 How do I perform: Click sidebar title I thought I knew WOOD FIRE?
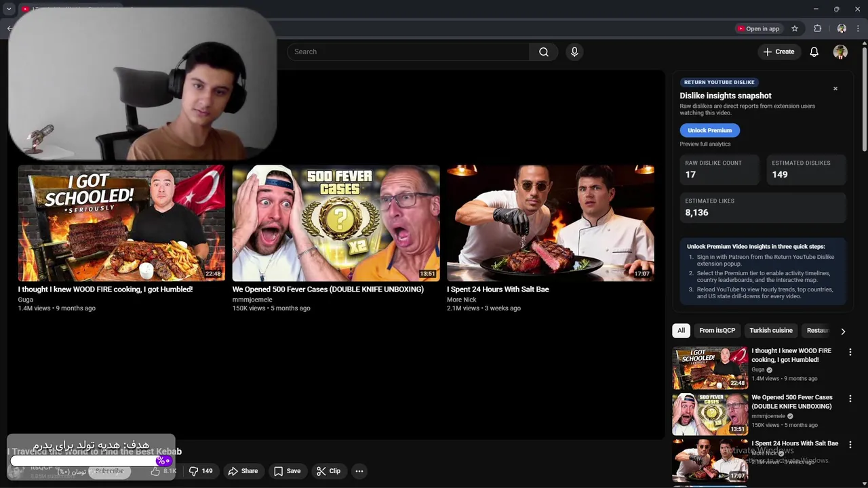[791, 355]
